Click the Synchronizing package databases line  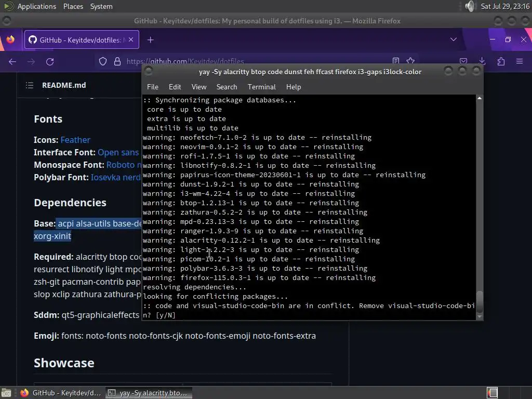(220, 100)
